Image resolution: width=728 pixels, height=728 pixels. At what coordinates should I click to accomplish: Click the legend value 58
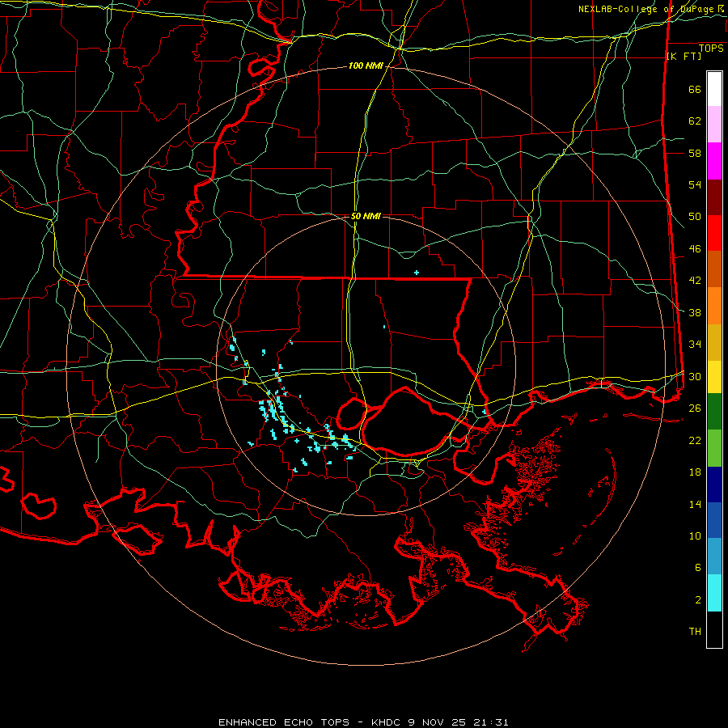695,153
